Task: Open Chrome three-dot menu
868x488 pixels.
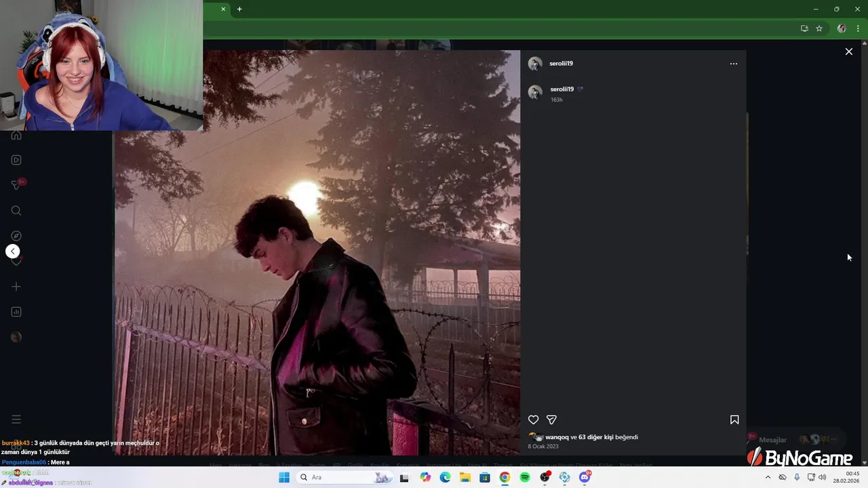Action: [x=858, y=28]
